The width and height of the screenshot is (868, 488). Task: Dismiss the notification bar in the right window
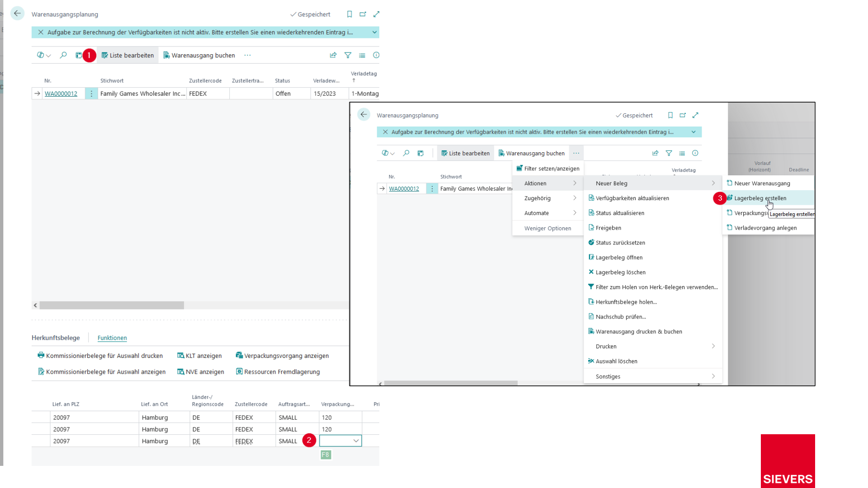[385, 132]
